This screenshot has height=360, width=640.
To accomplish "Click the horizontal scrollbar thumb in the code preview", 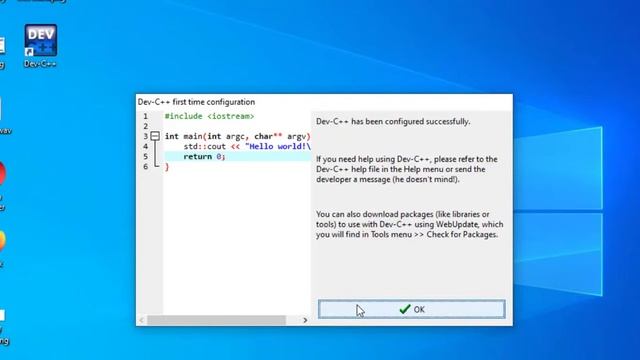I will 216,320.
